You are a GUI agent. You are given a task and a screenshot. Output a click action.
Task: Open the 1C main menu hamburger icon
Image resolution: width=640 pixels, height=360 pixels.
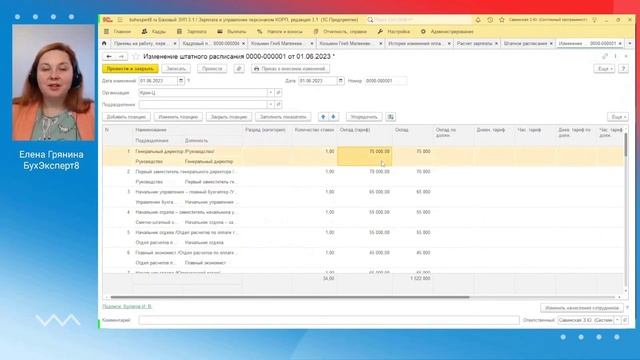120,20
